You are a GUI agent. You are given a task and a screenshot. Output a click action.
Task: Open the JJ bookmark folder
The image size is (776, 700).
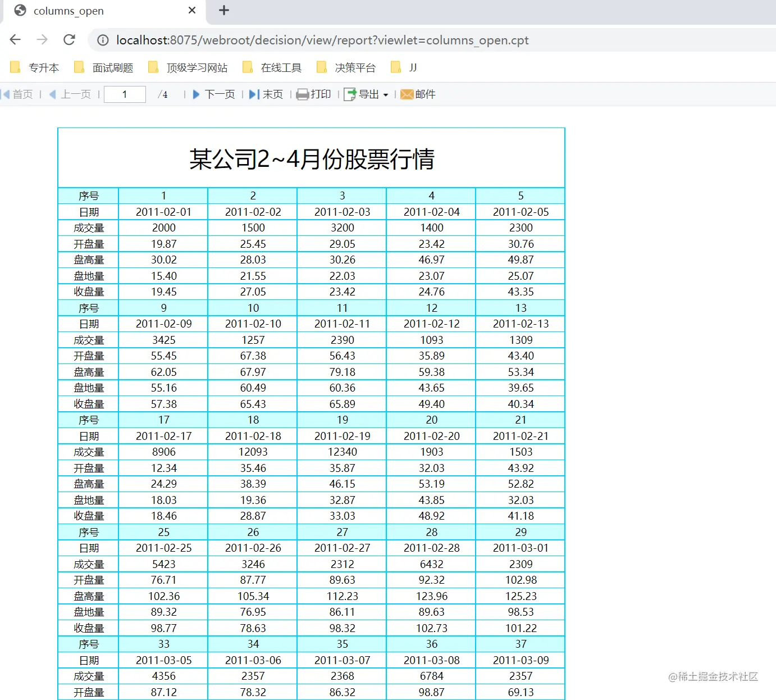coord(404,67)
